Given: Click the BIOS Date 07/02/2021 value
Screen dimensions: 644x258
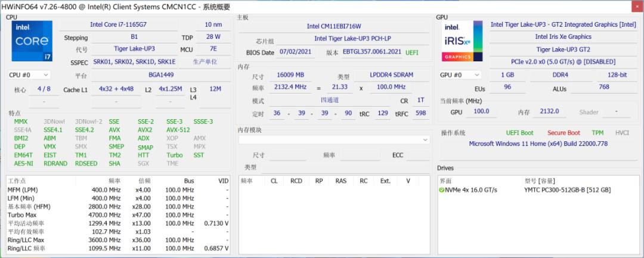Looking at the screenshot, I should click(x=295, y=52).
